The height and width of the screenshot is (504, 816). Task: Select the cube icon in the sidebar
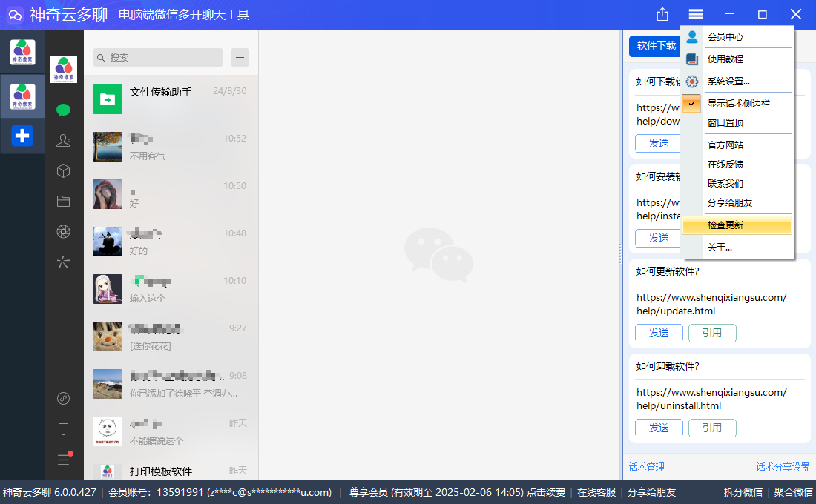[x=63, y=170]
